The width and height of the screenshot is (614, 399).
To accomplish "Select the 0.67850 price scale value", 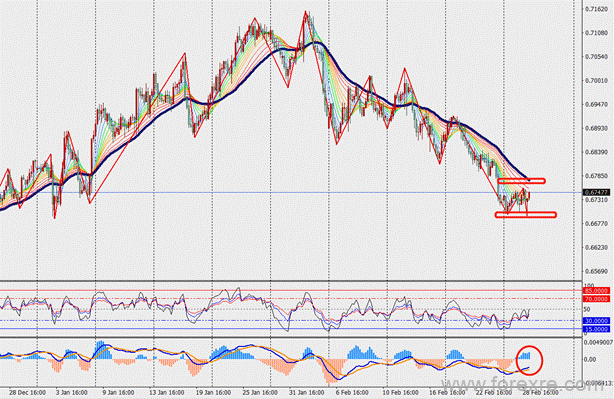I will point(596,176).
